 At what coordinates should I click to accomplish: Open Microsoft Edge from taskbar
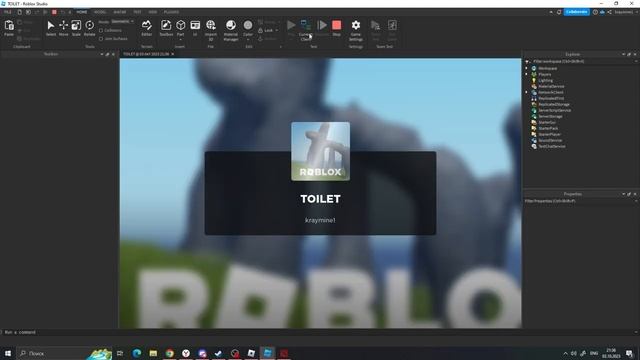[x=137, y=353]
